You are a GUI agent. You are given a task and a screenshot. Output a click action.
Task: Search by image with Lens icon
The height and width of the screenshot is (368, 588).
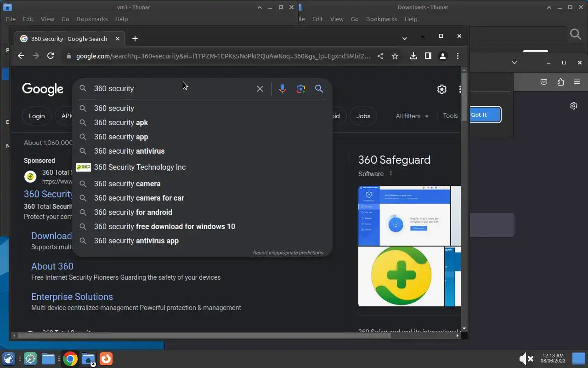coord(301,89)
